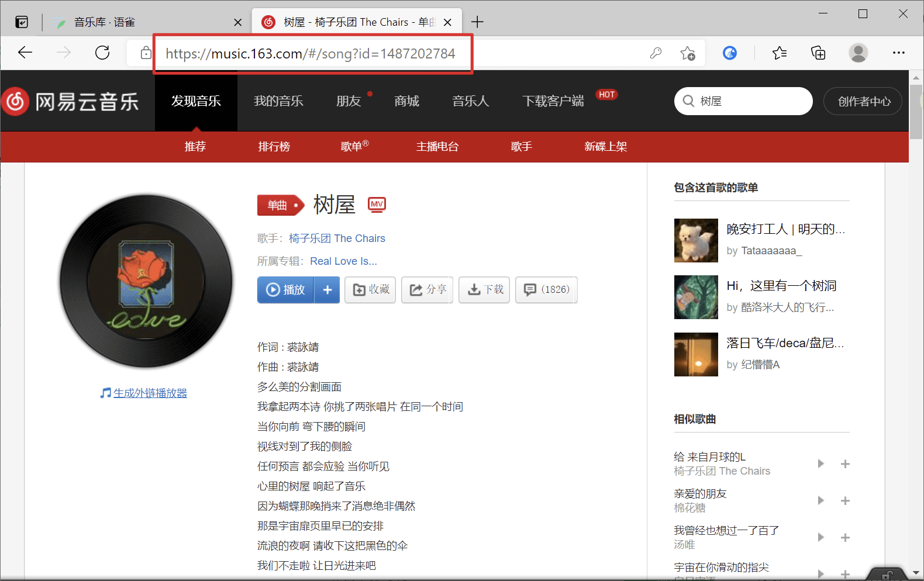The height and width of the screenshot is (581, 924).
Task: Select the 歌手 sub-tab
Action: 522,147
